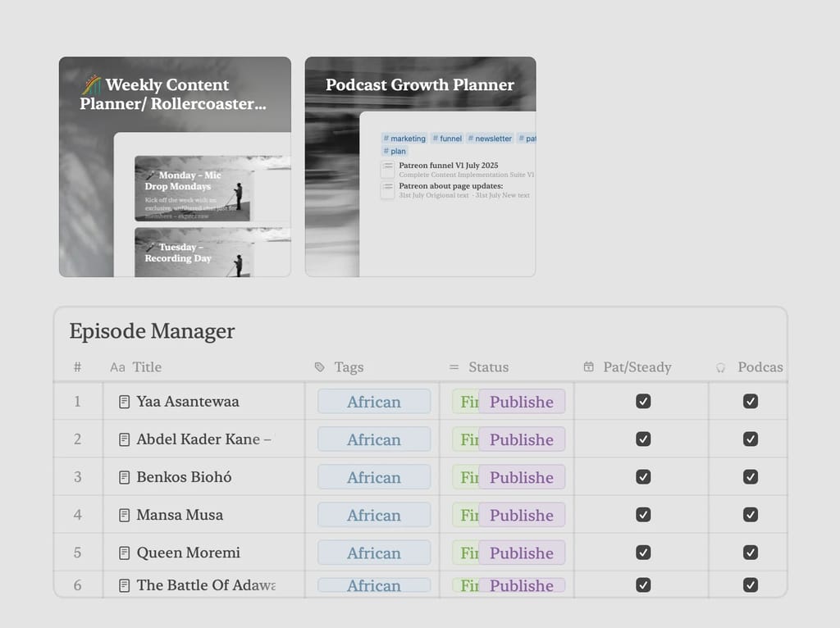This screenshot has height=628, width=840.
Task: Toggle Podcast checkbox for Benkos Biohó row
Action: [750, 477]
